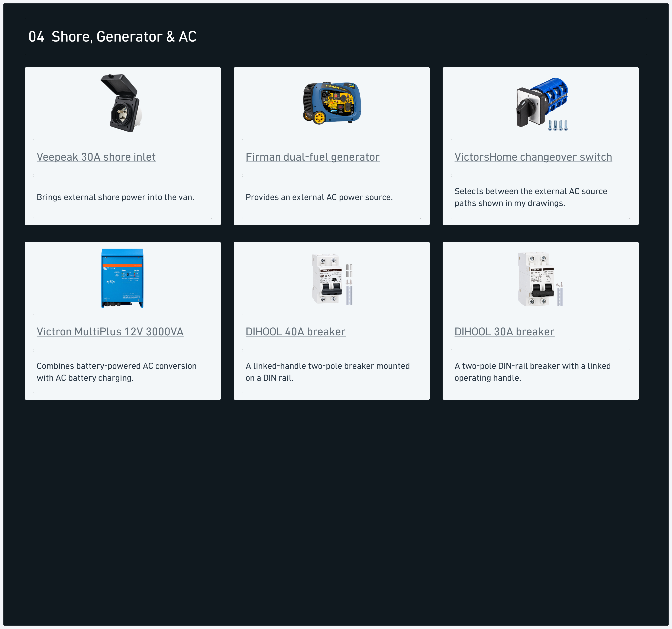
Task: Click the MultiPlus description about AC battery charging
Action: click(x=117, y=372)
